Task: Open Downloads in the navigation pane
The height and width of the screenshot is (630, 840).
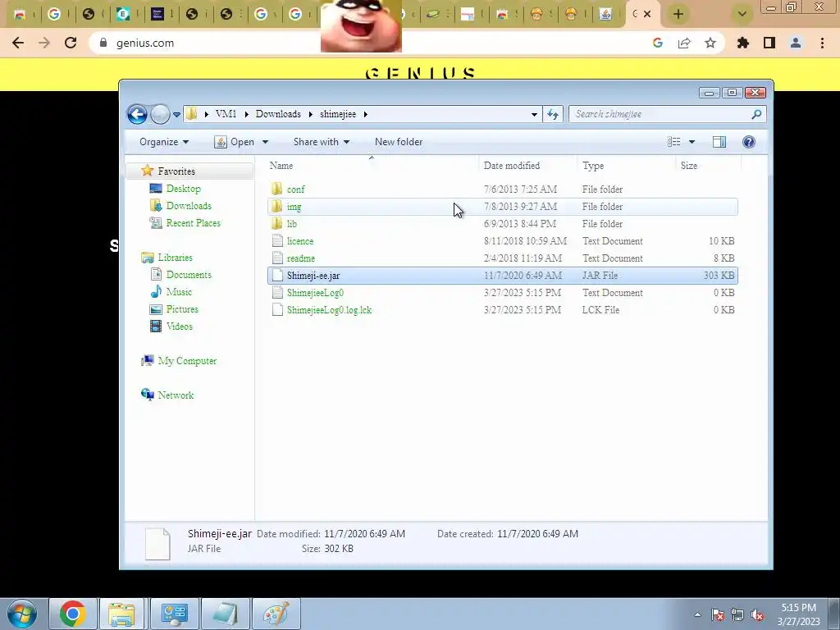Action: click(x=189, y=206)
